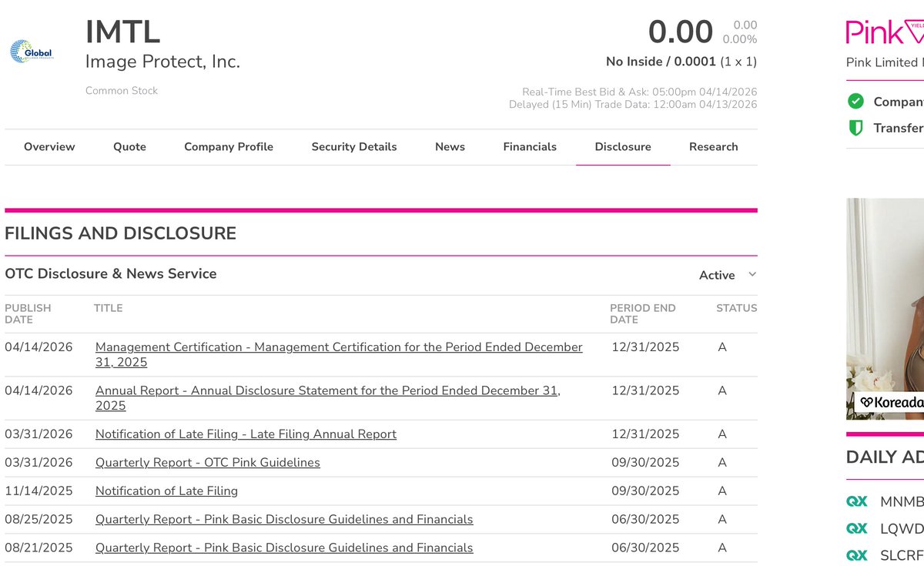Click the green checkmark verified icon

855,102
